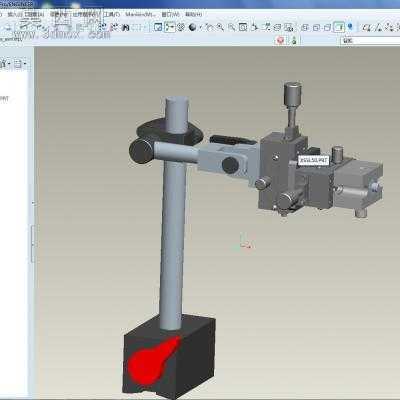Switch to Hidden Line display style
Viewport: 400px width, 400px height.
tap(316, 27)
